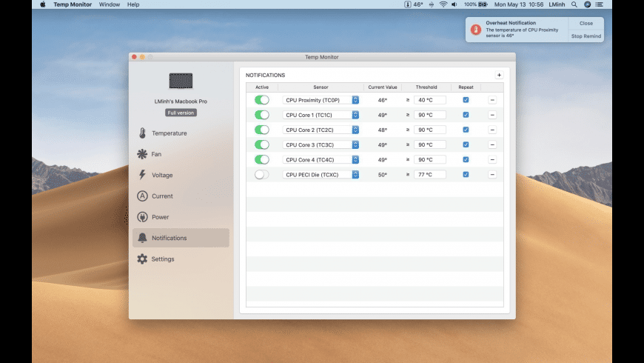The height and width of the screenshot is (363, 644).
Task: Click the Sensor column header
Action: click(x=321, y=87)
